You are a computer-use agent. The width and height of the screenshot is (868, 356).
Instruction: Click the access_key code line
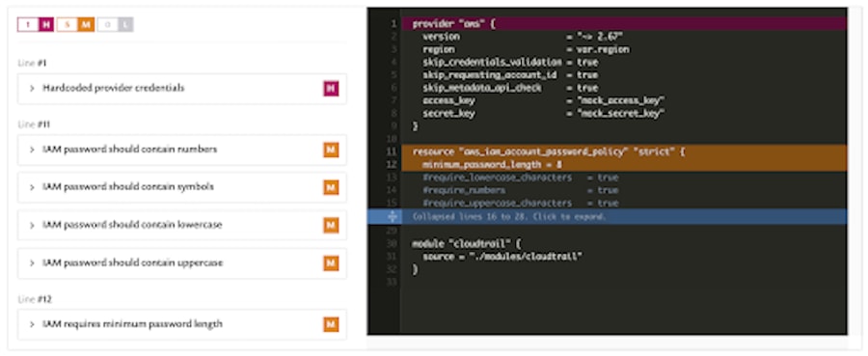pos(543,100)
